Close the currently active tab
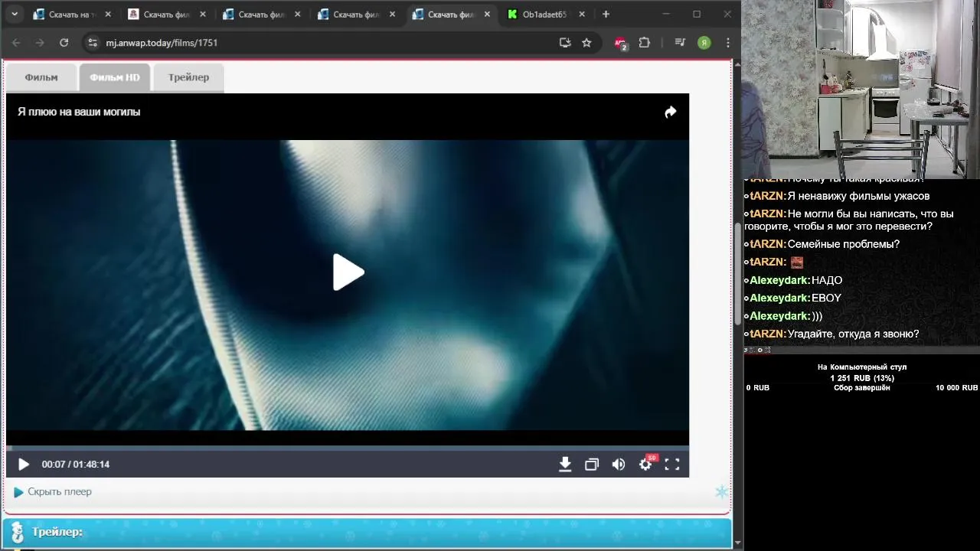980x551 pixels. [x=487, y=14]
